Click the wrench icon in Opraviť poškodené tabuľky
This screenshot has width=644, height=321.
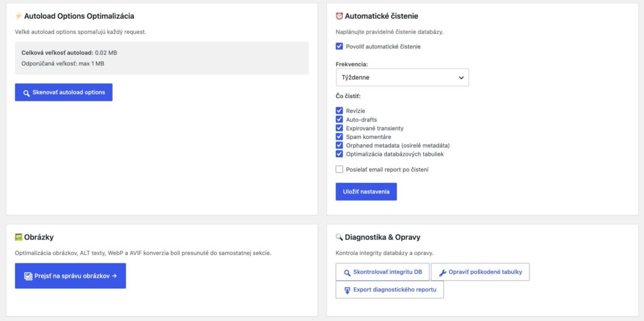(x=442, y=273)
